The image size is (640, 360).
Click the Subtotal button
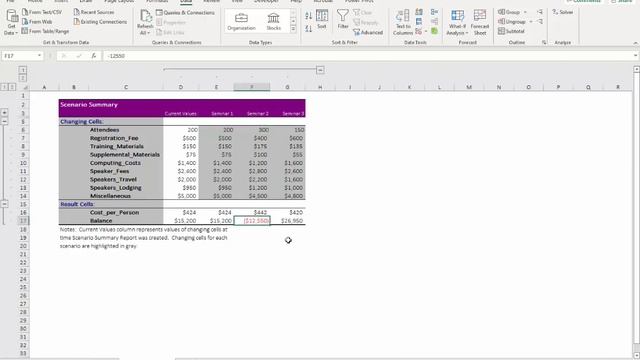pos(511,31)
